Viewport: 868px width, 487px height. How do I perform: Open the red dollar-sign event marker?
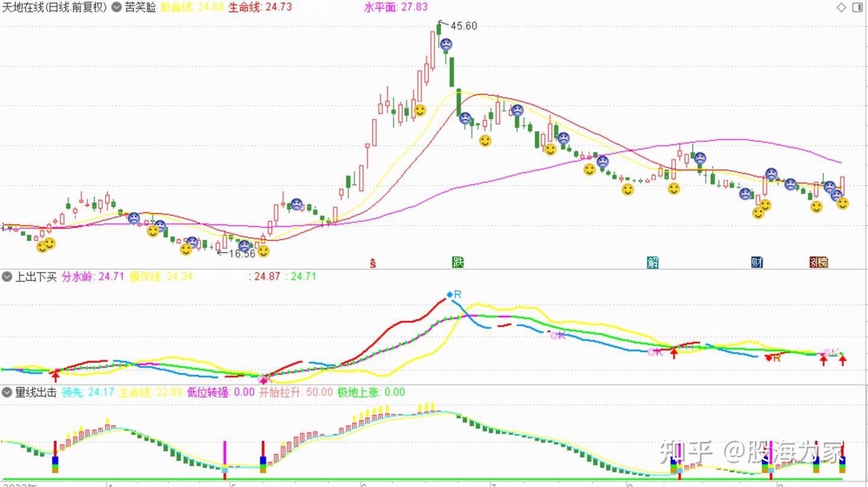tap(373, 262)
